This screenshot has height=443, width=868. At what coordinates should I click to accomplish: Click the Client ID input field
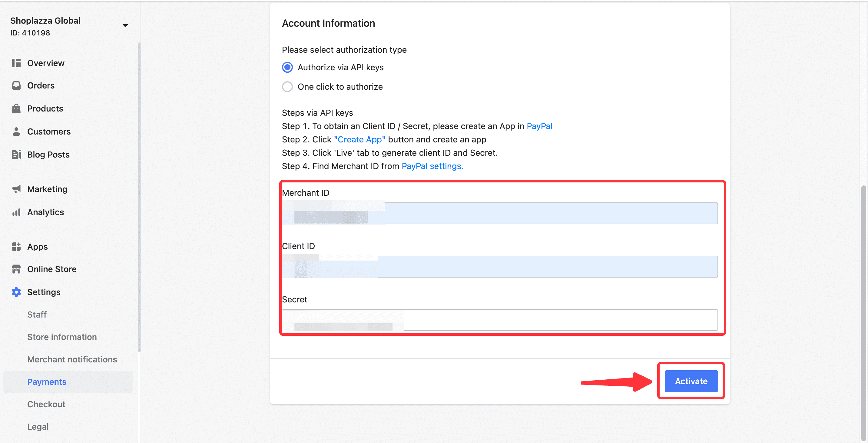[500, 266]
